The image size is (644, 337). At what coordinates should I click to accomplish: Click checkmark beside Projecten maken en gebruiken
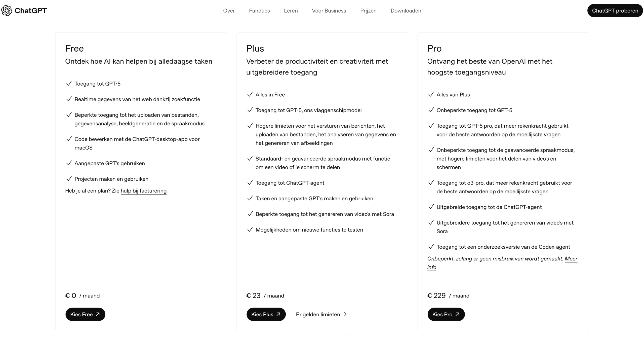(69, 179)
